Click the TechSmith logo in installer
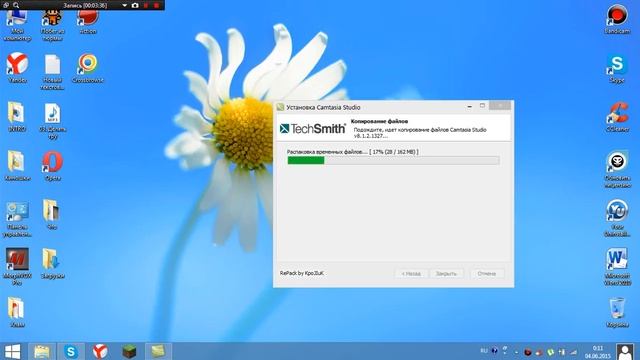Image resolution: width=640 pixels, height=360 pixels. [x=313, y=129]
